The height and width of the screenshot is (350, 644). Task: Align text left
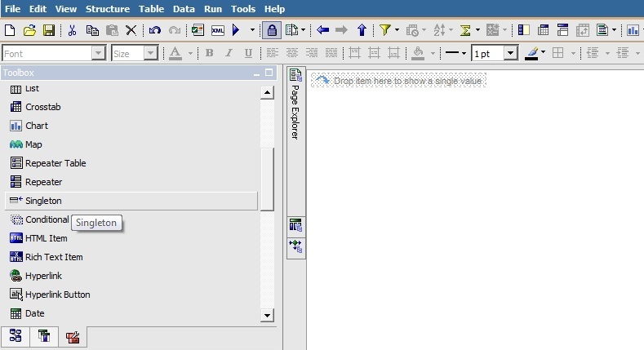coord(272,53)
